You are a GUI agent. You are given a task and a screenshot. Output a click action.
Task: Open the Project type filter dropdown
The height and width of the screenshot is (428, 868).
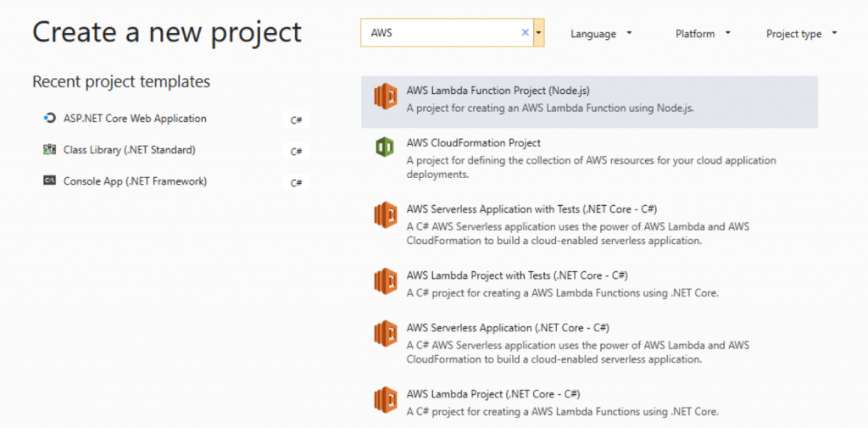[x=801, y=34]
